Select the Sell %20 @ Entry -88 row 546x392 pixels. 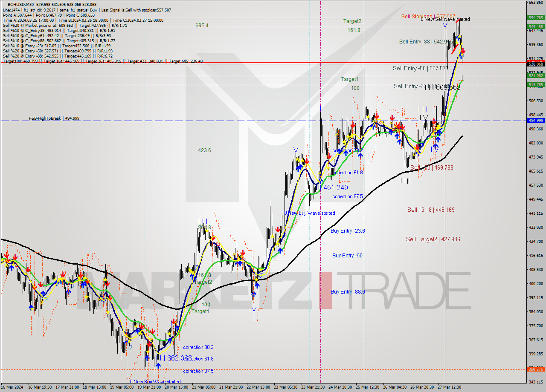click(58, 56)
